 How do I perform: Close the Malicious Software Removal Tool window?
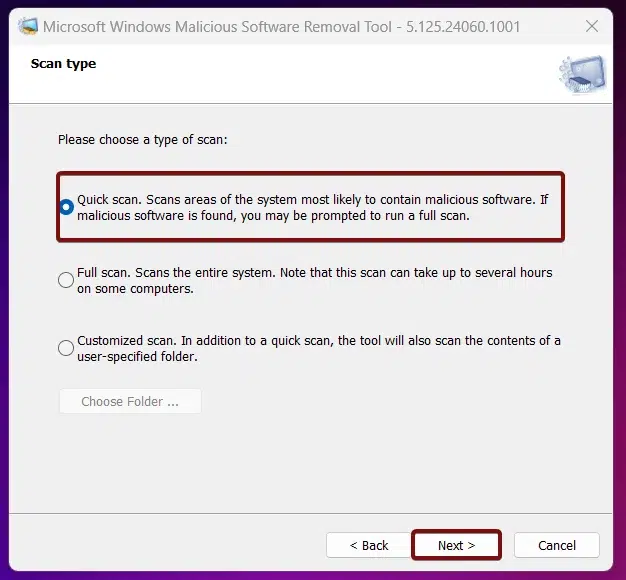point(592,26)
